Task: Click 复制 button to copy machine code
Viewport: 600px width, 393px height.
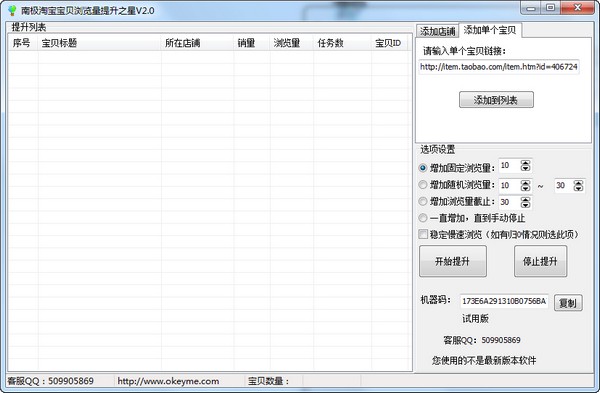Action: pos(568,303)
